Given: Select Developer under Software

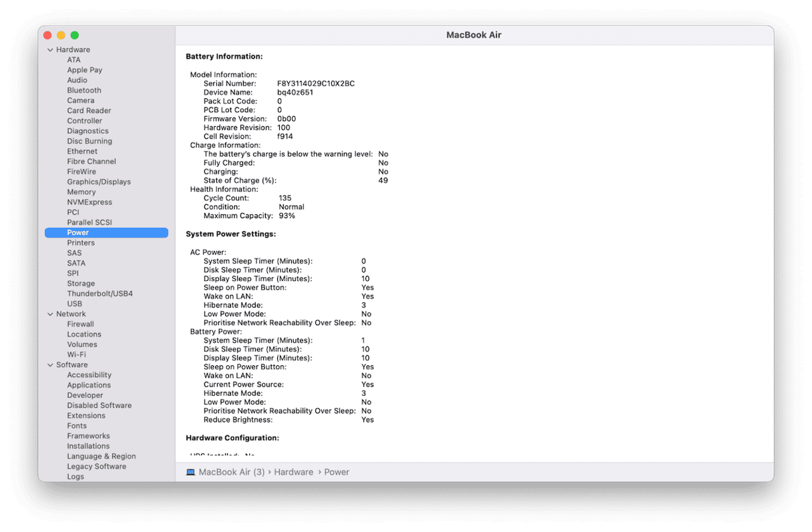Looking at the screenshot, I should point(85,395).
